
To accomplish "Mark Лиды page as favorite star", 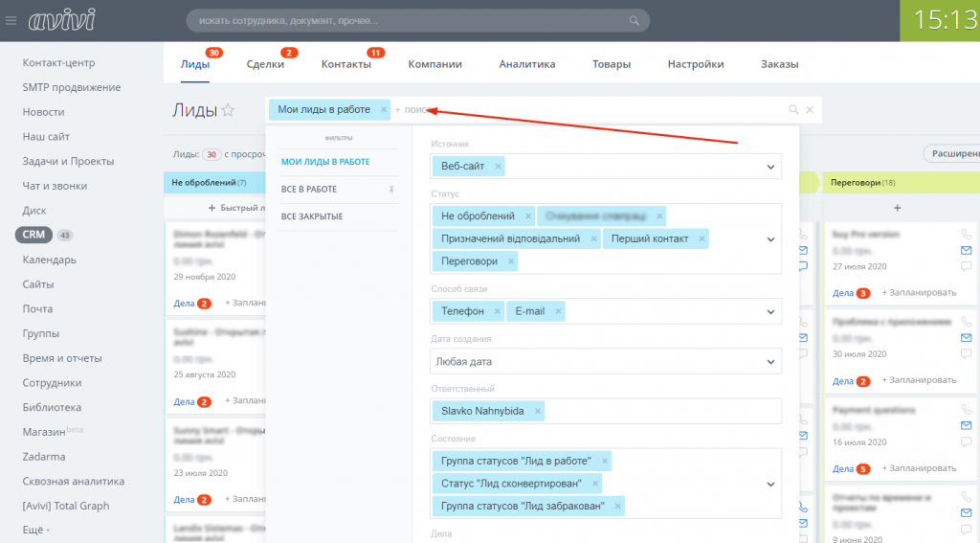I will click(228, 110).
